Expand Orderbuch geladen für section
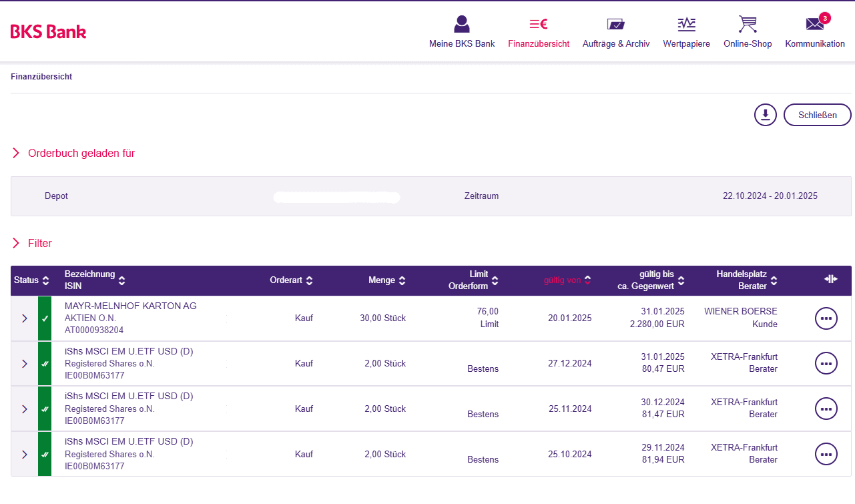855x504 pixels. click(73, 153)
